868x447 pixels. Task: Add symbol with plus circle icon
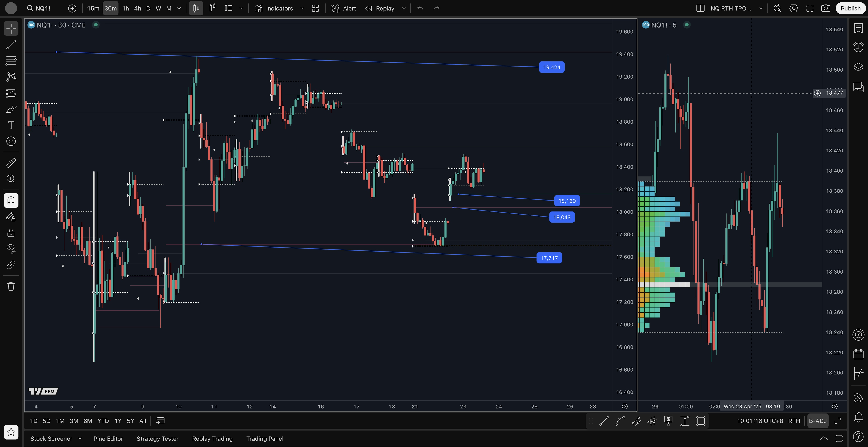pos(72,8)
